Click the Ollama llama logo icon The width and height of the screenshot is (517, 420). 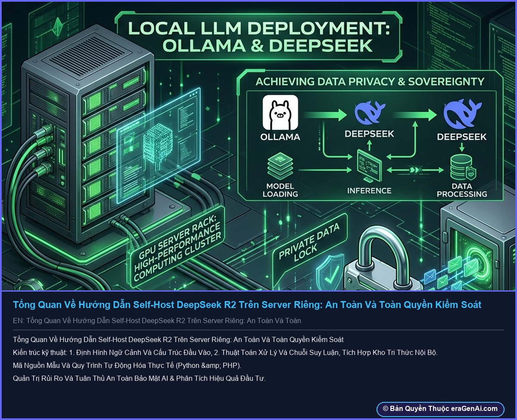coord(280,112)
